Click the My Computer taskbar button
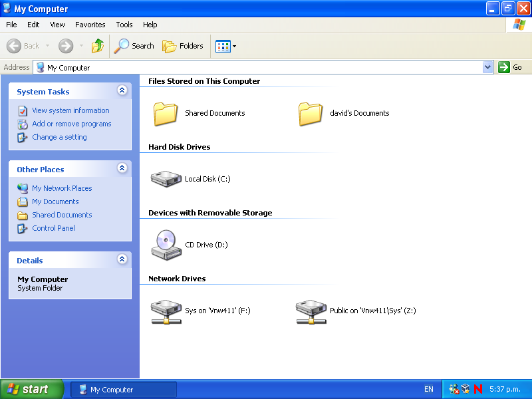 click(124, 390)
